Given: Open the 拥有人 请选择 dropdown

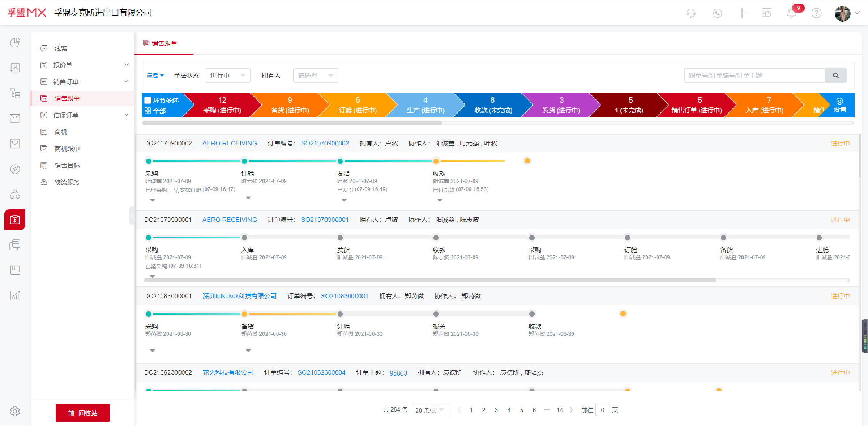Looking at the screenshot, I should [315, 75].
